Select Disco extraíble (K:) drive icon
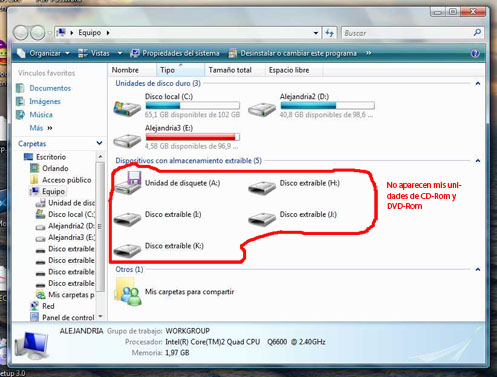Image resolution: width=497 pixels, height=377 pixels. [x=127, y=250]
